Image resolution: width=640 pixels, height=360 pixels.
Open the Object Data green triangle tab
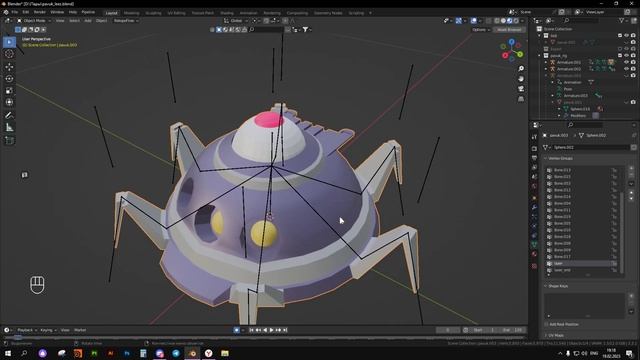[534, 244]
